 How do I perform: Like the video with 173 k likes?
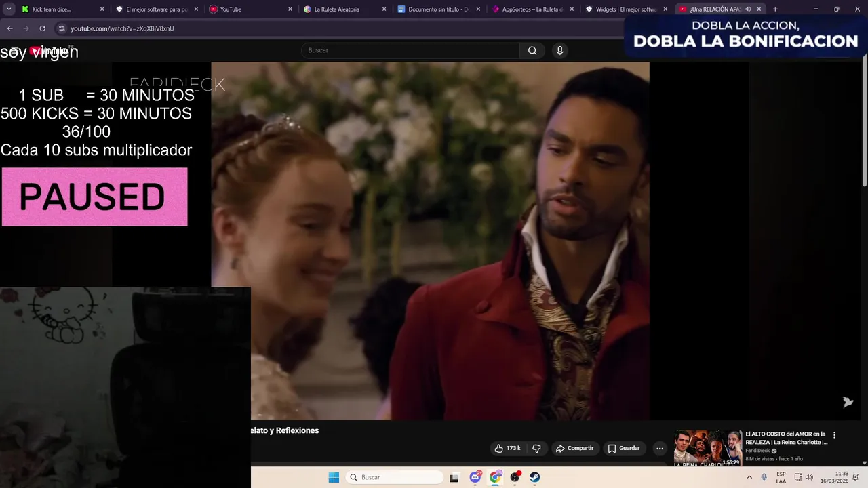pos(508,448)
